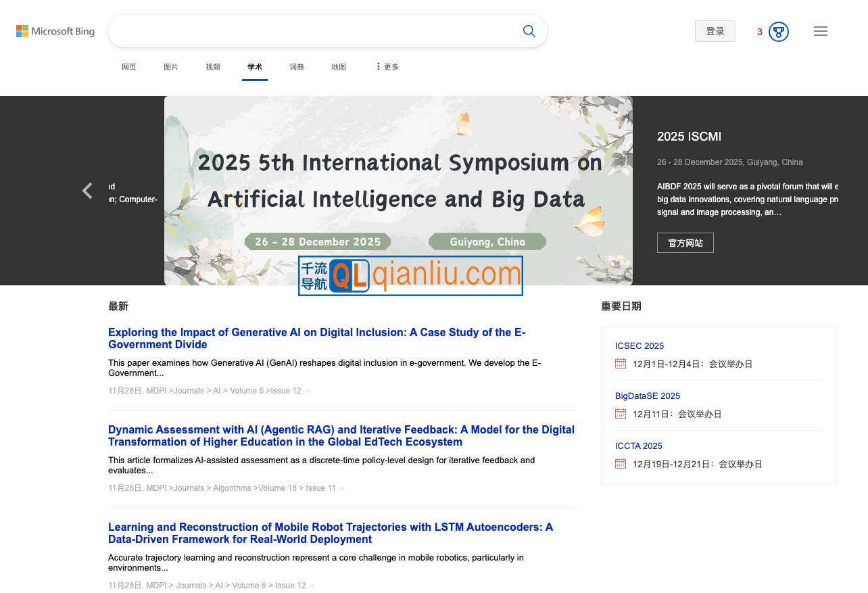Click the 登录 (Sign in) button

[715, 31]
